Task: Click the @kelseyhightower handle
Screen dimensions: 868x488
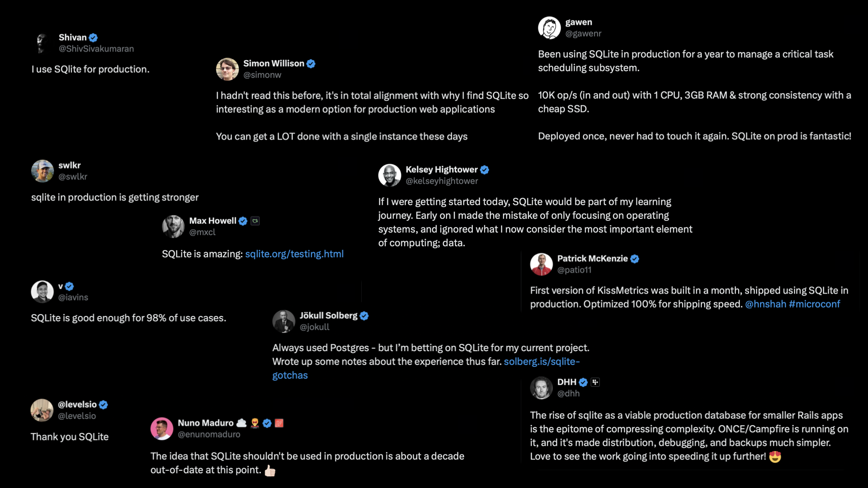Action: point(442,181)
